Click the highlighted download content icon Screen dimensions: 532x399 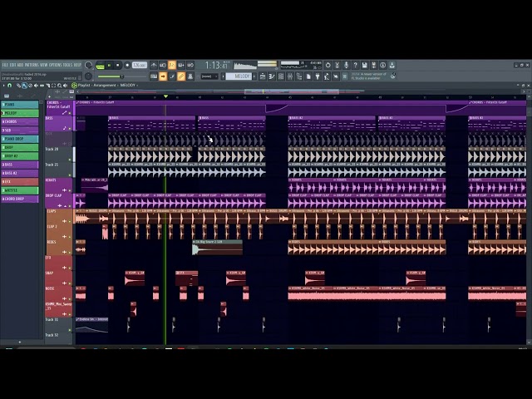[392, 65]
